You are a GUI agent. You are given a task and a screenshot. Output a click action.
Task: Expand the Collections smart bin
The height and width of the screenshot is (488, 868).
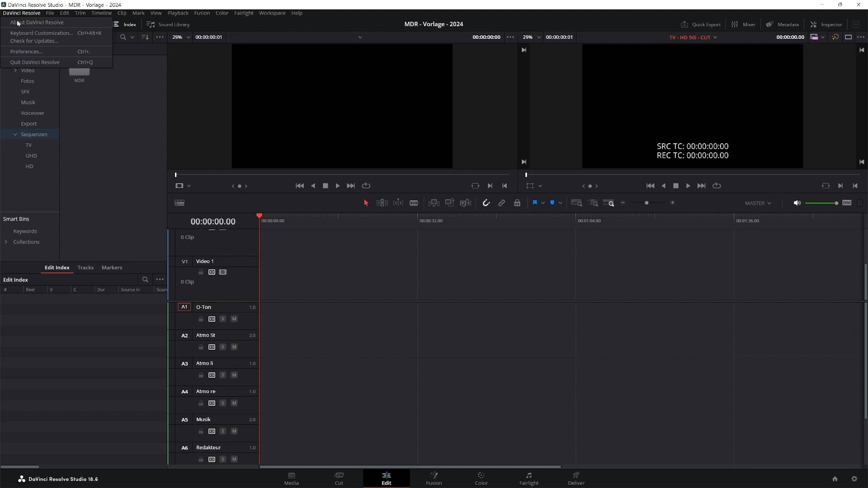(x=6, y=242)
